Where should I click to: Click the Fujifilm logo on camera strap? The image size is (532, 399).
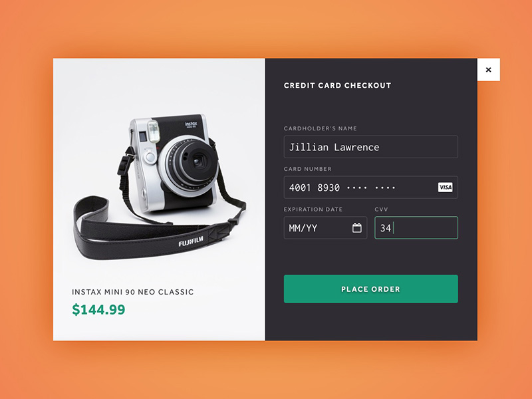(191, 241)
